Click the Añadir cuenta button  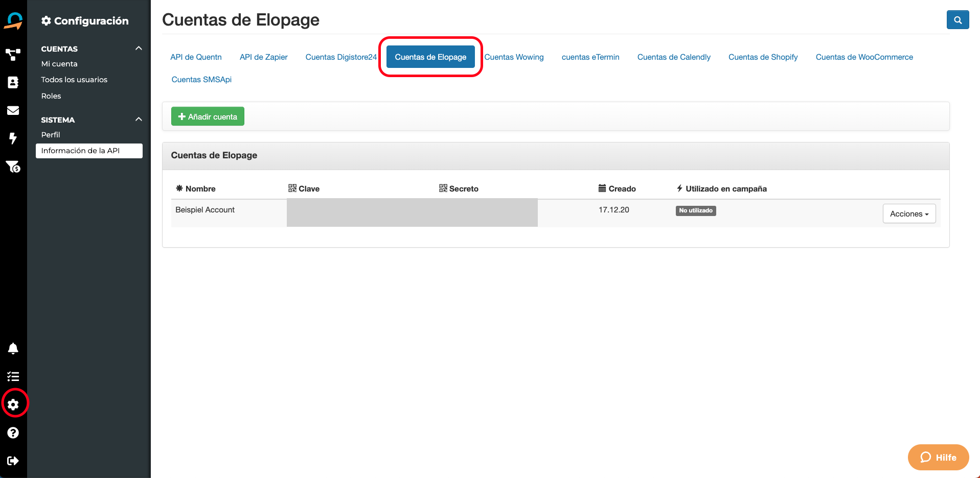pyautogui.click(x=208, y=116)
